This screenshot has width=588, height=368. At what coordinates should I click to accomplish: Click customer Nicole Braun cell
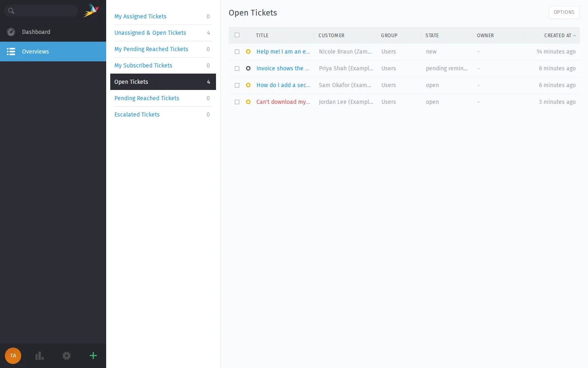(x=345, y=52)
